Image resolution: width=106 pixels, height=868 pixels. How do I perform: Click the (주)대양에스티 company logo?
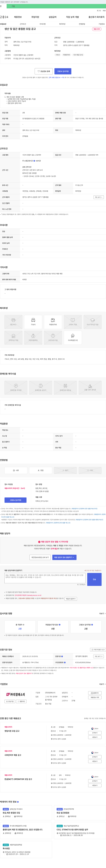[x=15, y=694]
